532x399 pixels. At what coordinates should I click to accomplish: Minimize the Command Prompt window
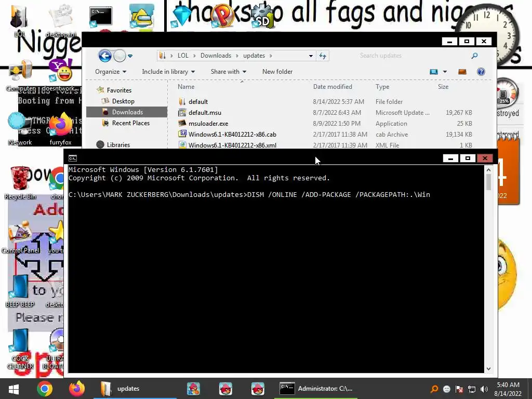[450, 158]
